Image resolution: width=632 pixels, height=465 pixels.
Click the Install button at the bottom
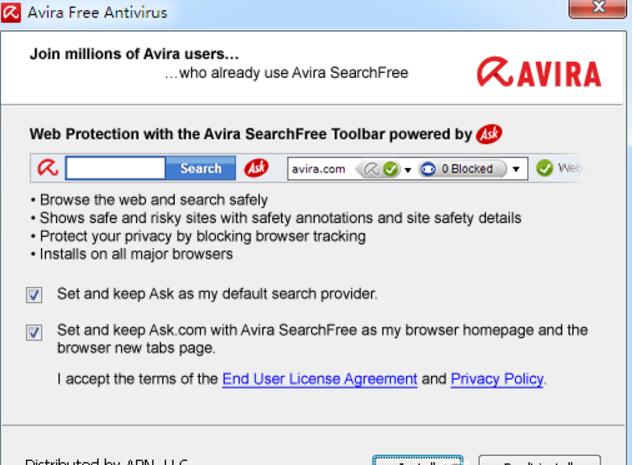417,461
